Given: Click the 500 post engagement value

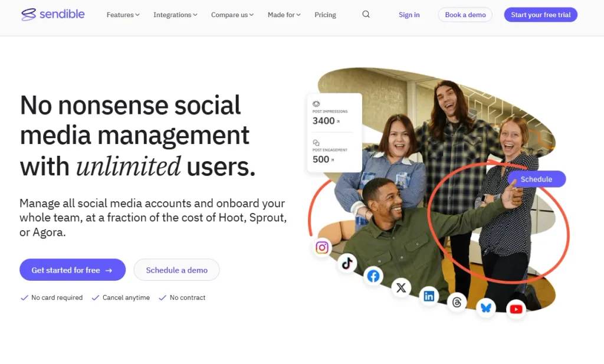Looking at the screenshot, I should [321, 159].
